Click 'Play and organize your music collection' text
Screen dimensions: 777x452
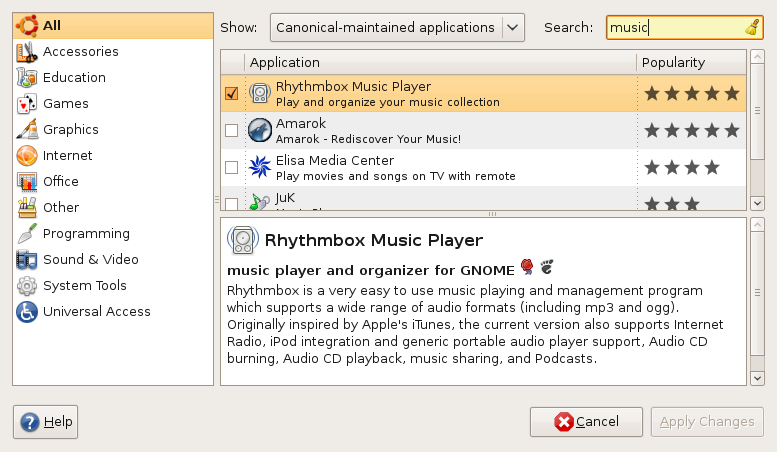click(x=388, y=102)
